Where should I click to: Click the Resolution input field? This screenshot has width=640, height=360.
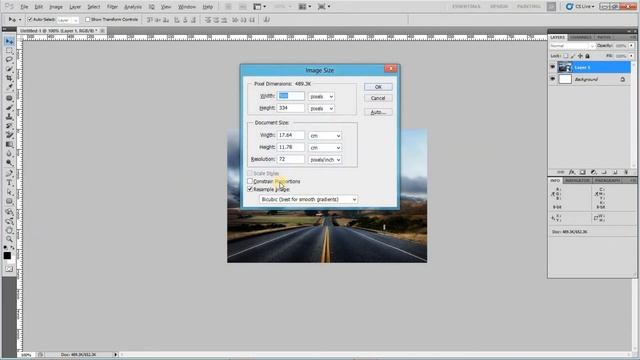(x=291, y=159)
